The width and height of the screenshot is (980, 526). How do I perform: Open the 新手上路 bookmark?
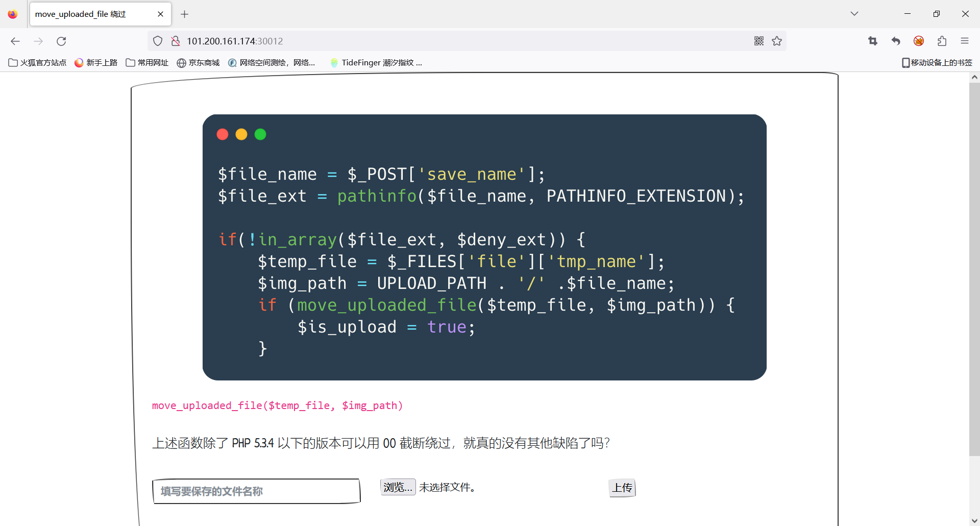(x=96, y=63)
